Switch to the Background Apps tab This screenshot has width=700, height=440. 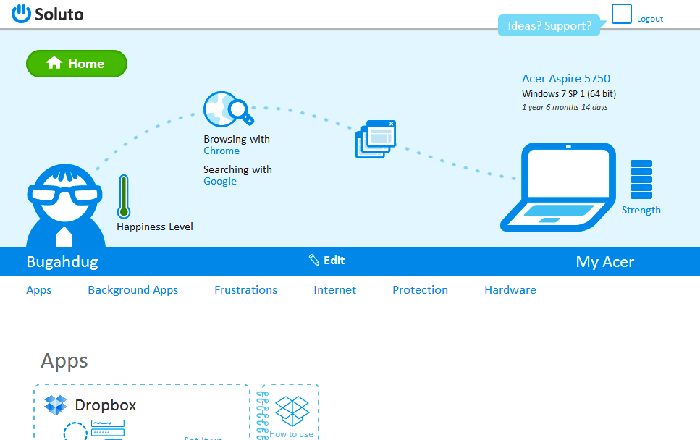point(132,290)
